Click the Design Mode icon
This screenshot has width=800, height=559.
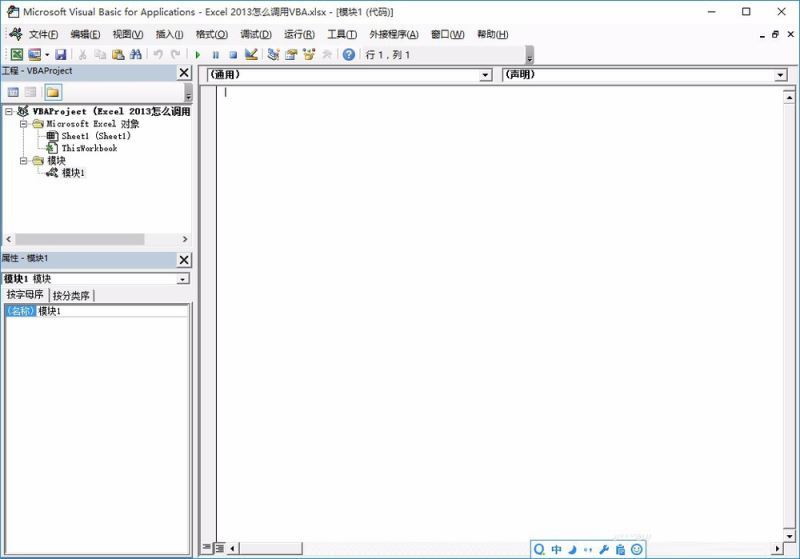point(251,55)
